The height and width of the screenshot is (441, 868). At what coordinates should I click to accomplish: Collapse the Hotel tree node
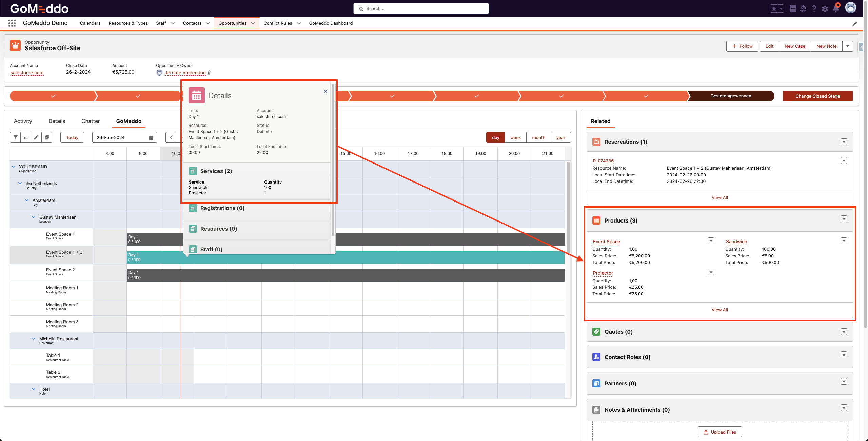(x=33, y=389)
